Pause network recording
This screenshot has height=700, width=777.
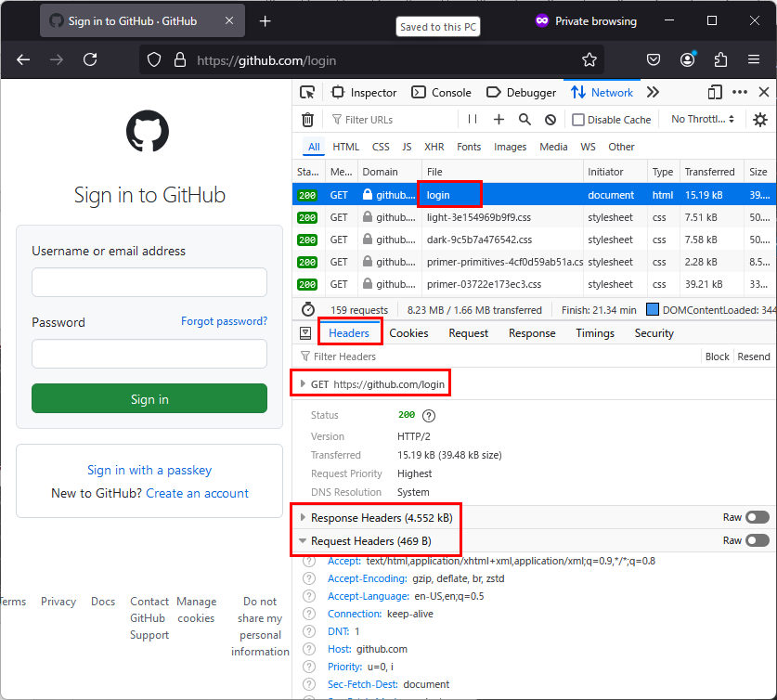473,120
